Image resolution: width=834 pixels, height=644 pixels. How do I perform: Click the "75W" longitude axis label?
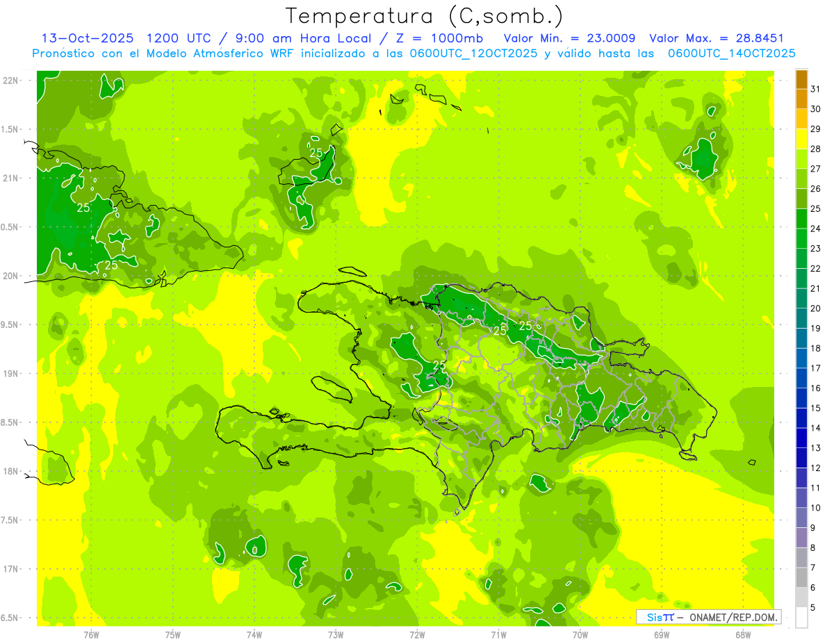tap(173, 635)
